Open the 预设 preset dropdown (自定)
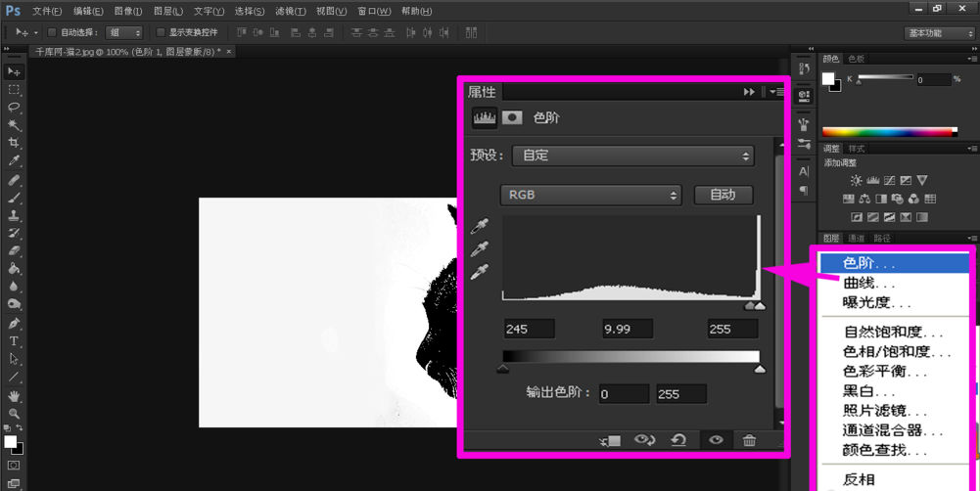 pos(632,156)
